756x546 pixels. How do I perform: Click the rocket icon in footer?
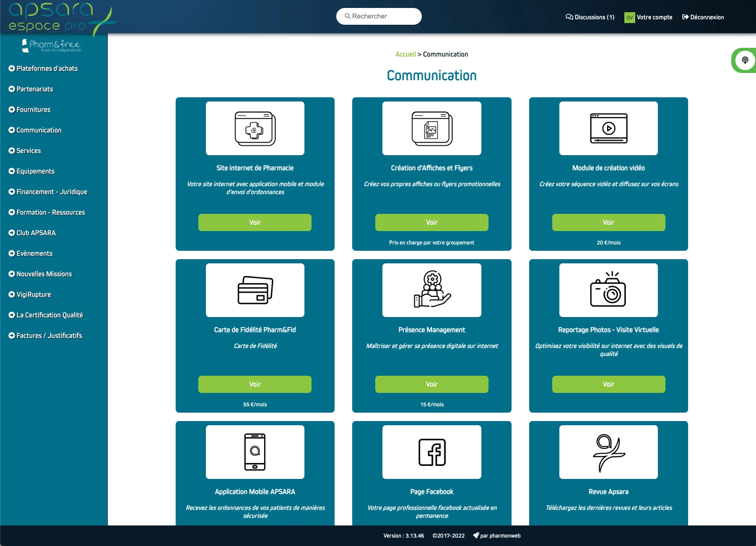click(476, 536)
